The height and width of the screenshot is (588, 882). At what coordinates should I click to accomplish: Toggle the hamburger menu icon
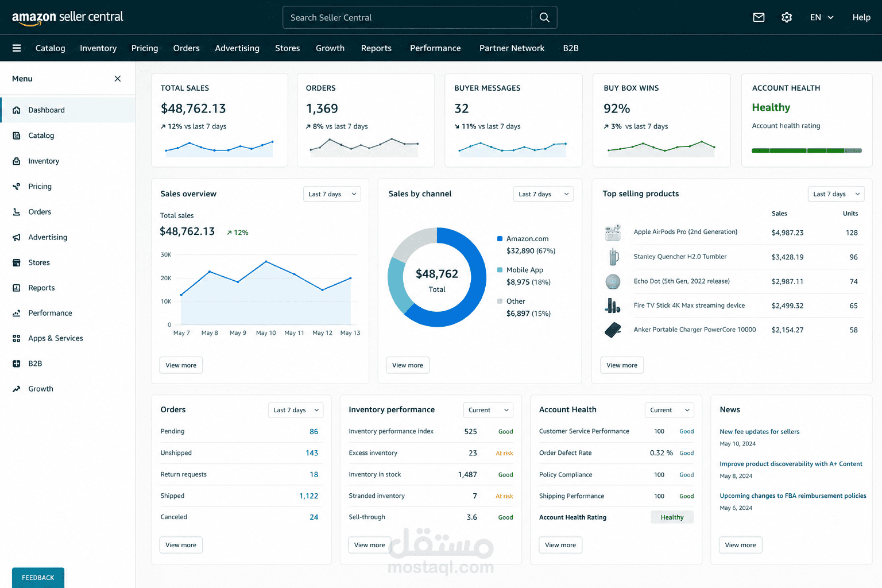point(17,48)
